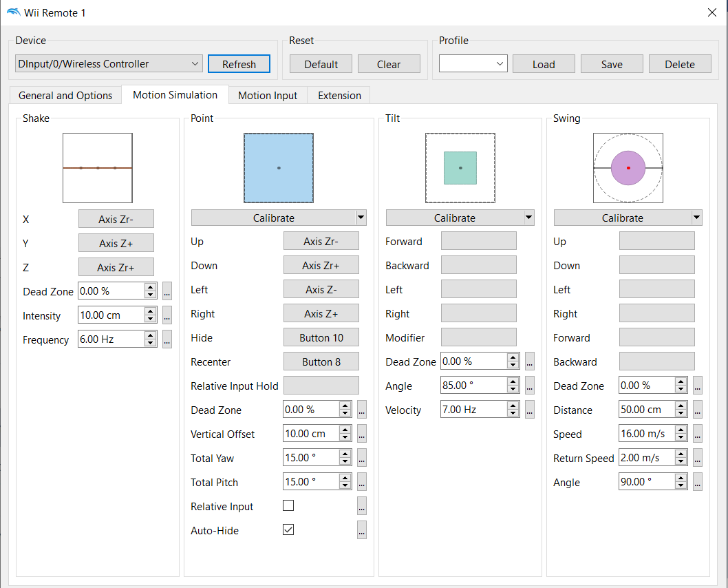Enable the Relative Input checkbox
728x588 pixels.
coord(288,505)
